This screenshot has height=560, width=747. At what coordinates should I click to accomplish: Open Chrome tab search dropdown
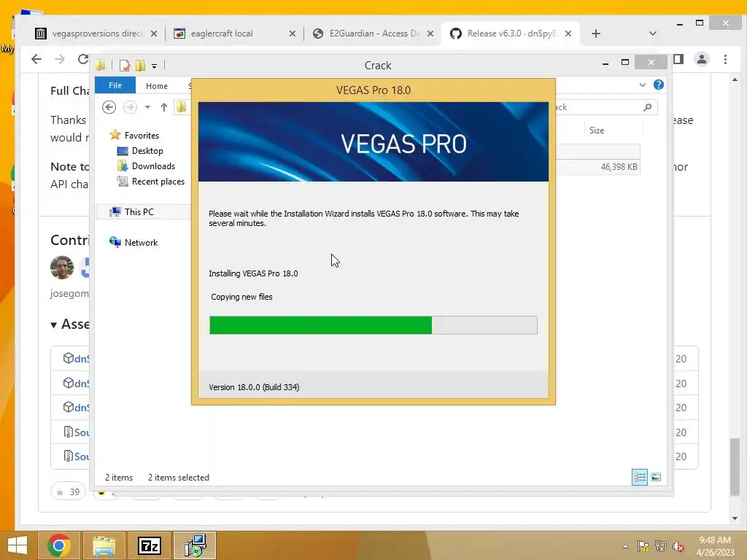pyautogui.click(x=653, y=34)
